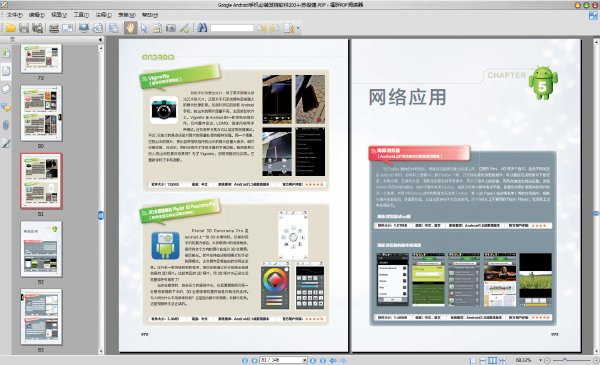Click the document's vertical scrollbar top arrow
Image resolution: width=600 pixels, height=365 pixels.
point(596,41)
